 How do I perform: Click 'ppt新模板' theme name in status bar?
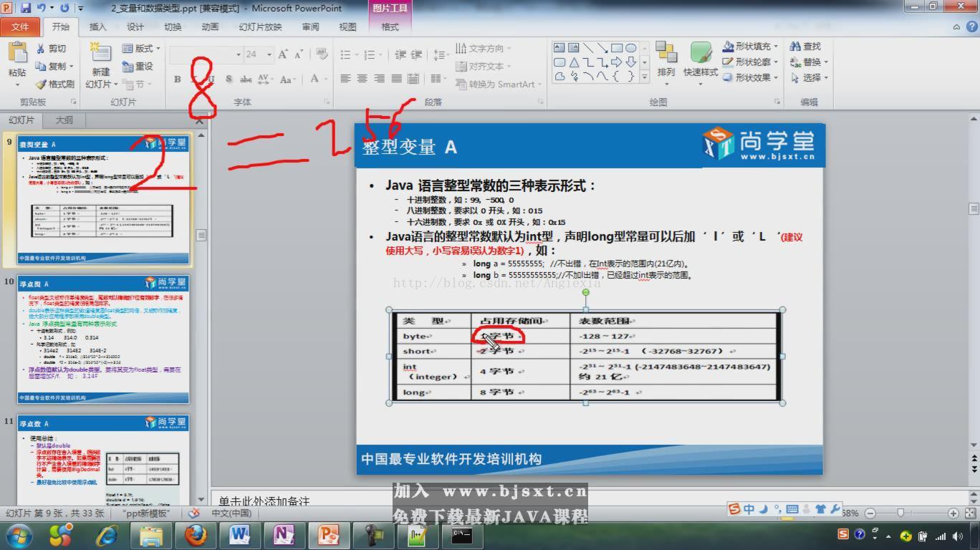(x=147, y=513)
